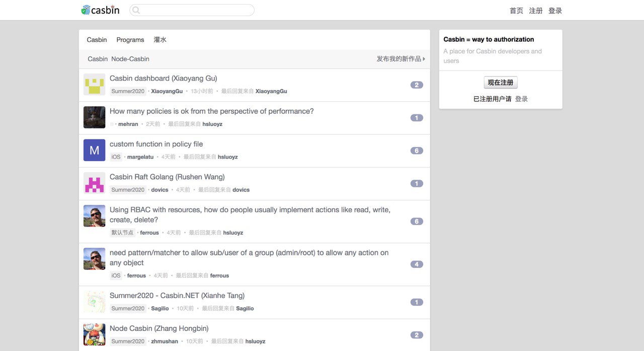Click reply count badge on Casbin dashboard post

(x=417, y=85)
